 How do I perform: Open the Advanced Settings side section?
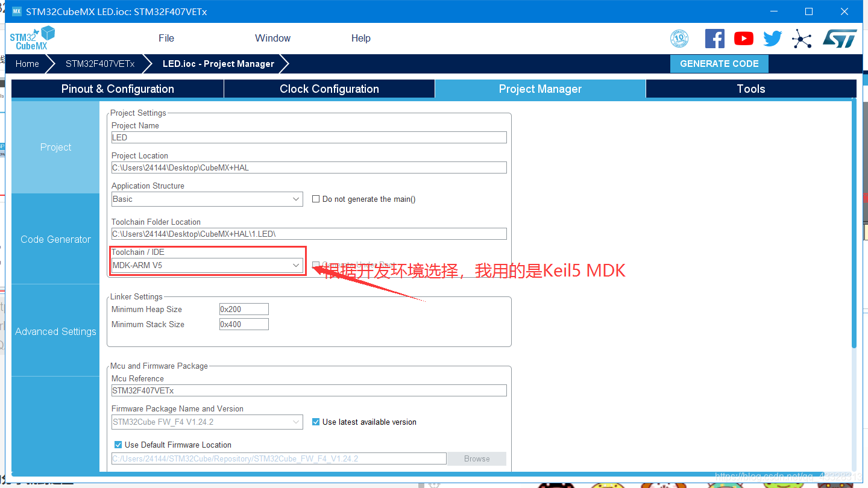(x=55, y=331)
